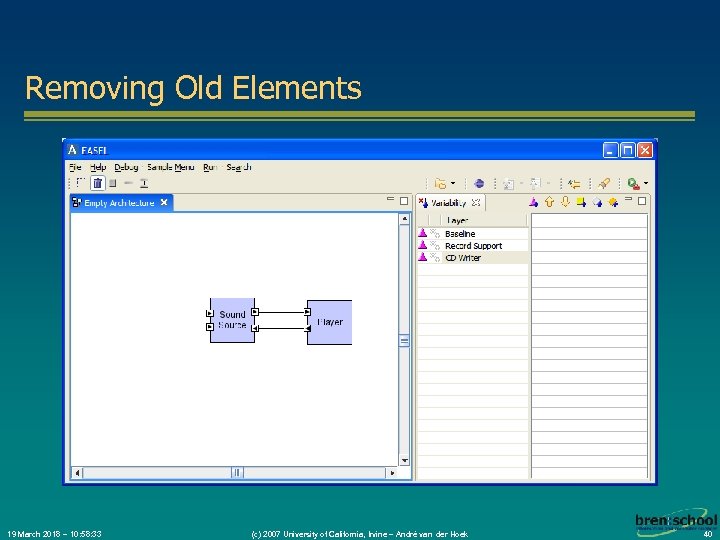The height and width of the screenshot is (540, 720).
Task: Minimize the Empty Architecture editor pane
Action: (x=390, y=199)
